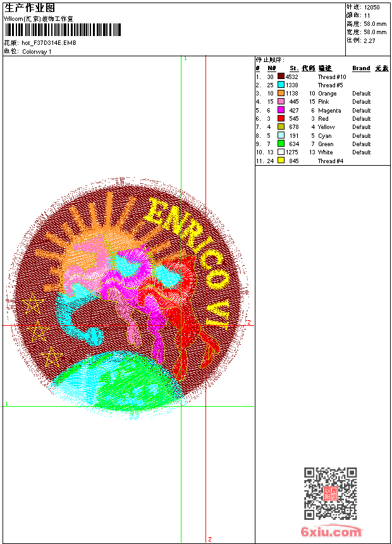Click the stitch count '678' in the Yellow row
This screenshot has height=544, width=392.
(x=294, y=127)
